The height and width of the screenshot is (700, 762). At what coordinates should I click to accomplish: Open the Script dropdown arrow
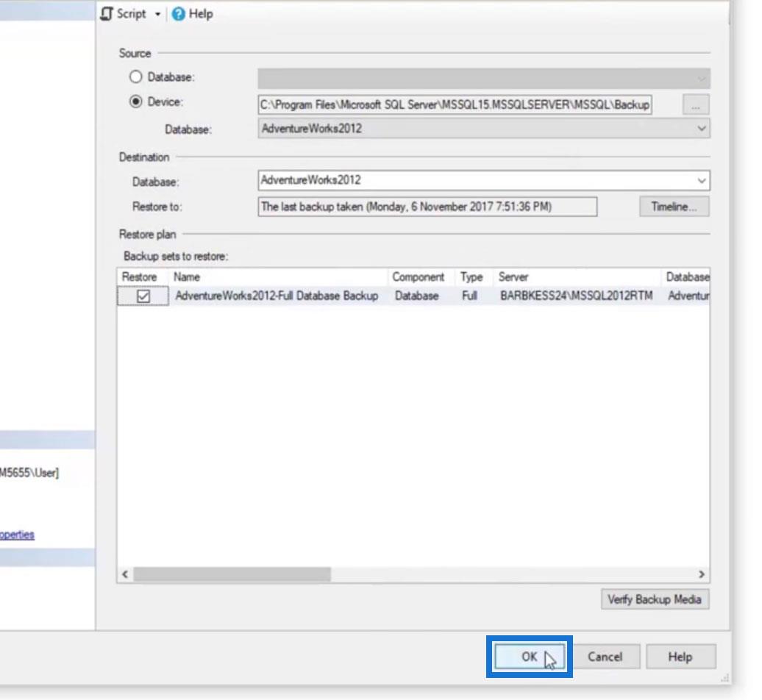[x=157, y=15]
